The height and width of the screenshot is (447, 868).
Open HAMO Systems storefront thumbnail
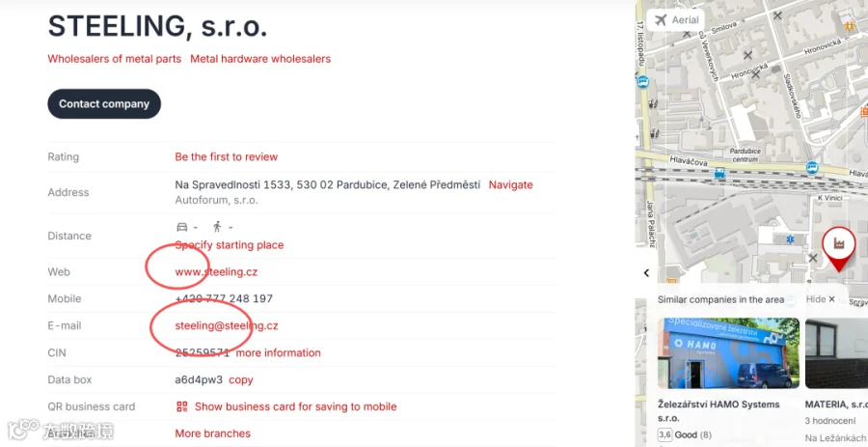click(728, 352)
